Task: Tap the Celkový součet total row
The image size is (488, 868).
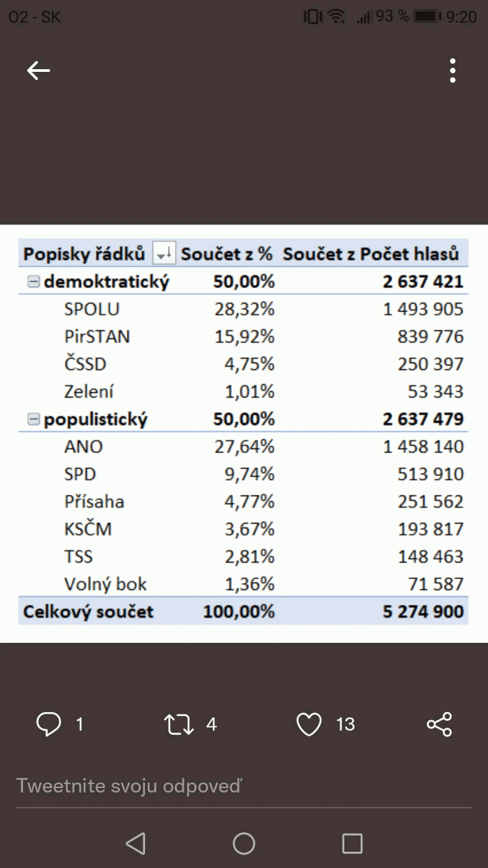Action: 243,612
